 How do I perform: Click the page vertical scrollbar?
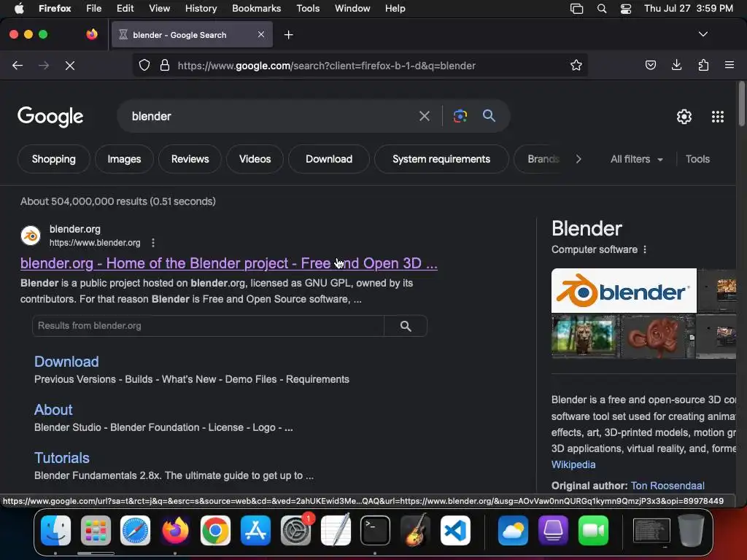[741, 104]
